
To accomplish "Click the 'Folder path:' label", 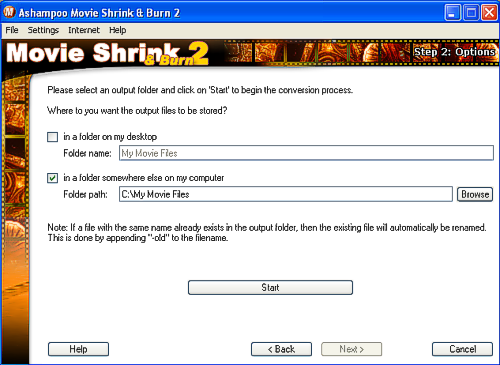I will (x=86, y=194).
